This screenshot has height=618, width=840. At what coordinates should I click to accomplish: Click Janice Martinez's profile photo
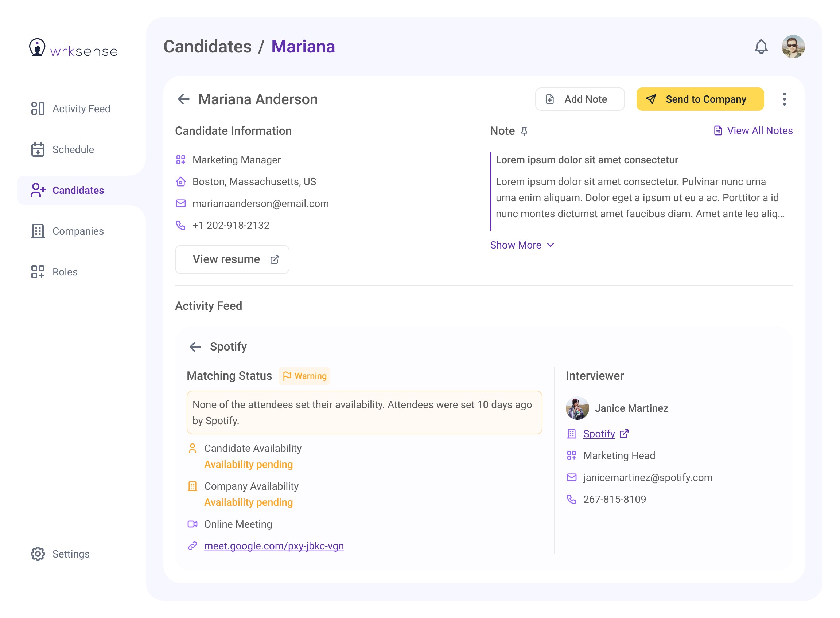click(577, 408)
